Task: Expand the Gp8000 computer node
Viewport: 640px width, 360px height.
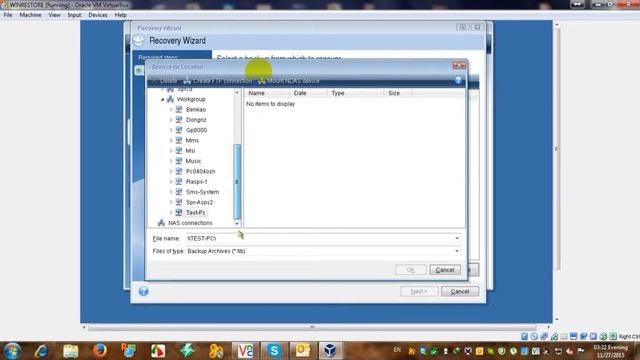Action: click(x=171, y=130)
